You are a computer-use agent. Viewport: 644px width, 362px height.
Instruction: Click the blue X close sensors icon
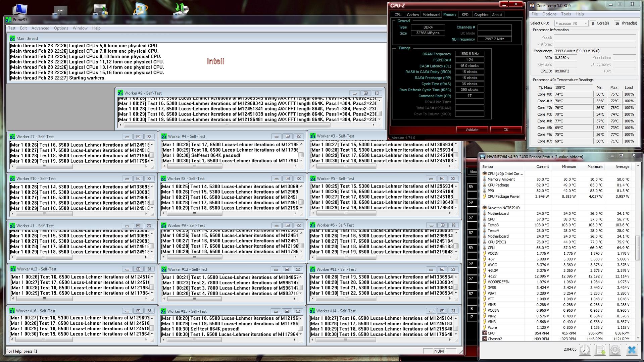(632, 350)
